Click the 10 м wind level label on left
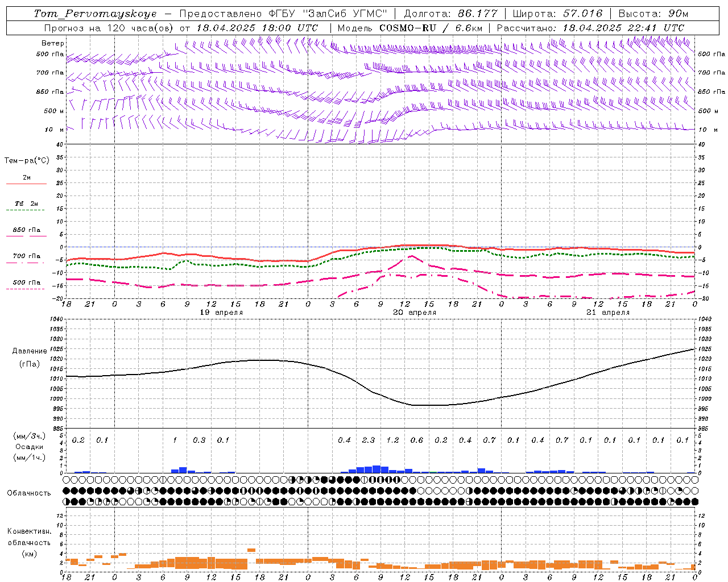Image resolution: width=728 pixels, height=582 pixels. [x=55, y=130]
